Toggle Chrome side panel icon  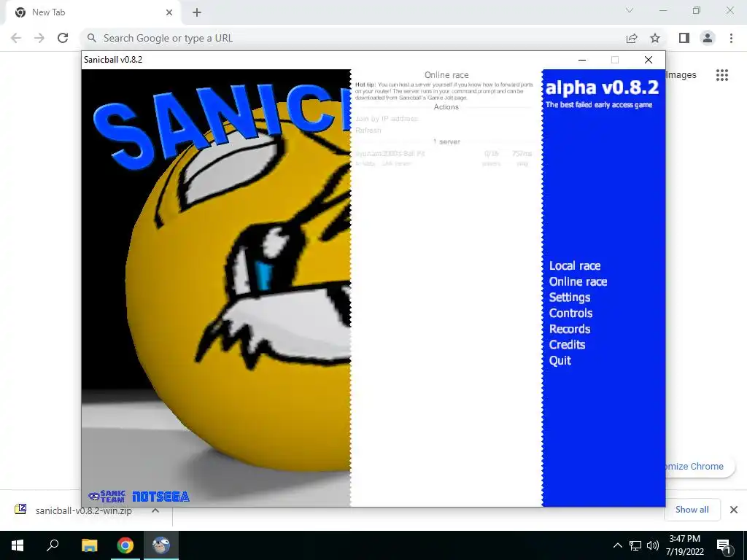(x=684, y=38)
